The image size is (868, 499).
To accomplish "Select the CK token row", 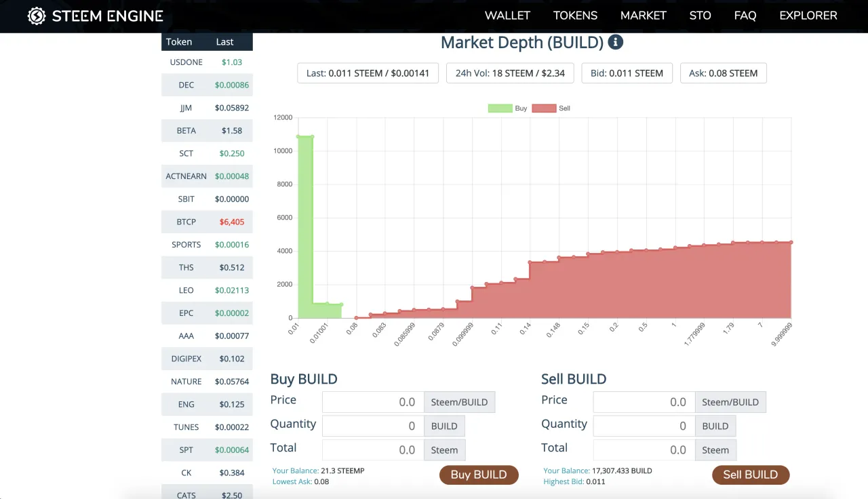I will 207,473.
